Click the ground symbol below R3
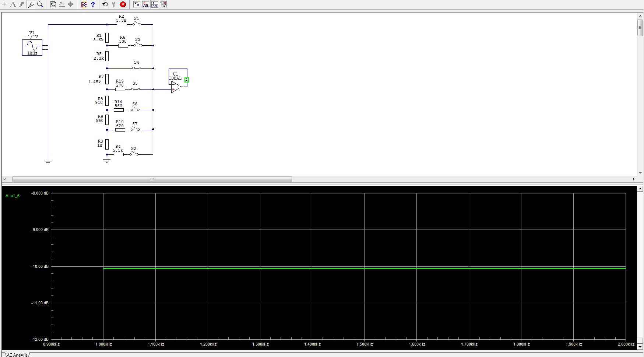The image size is (644, 357). (x=107, y=161)
